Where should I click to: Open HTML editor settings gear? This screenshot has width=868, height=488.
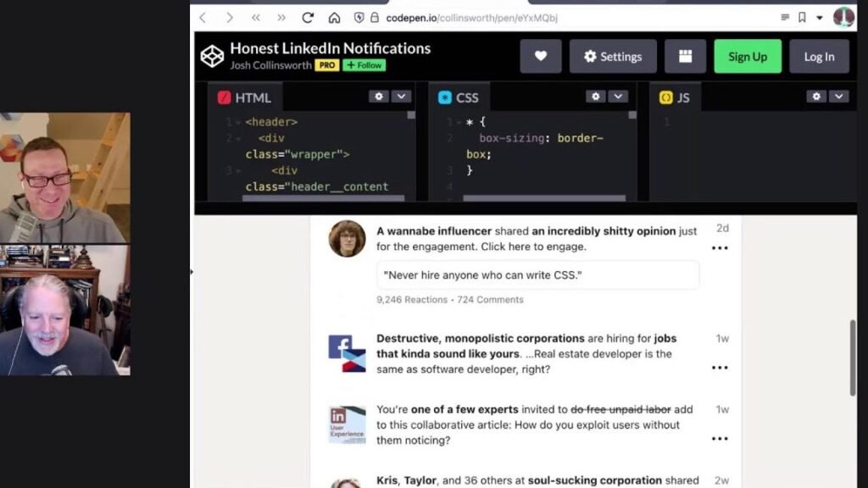coord(379,97)
